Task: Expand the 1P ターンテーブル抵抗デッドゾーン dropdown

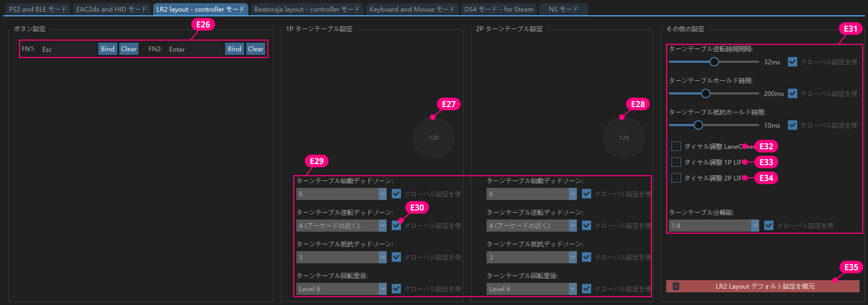Action: point(342,257)
